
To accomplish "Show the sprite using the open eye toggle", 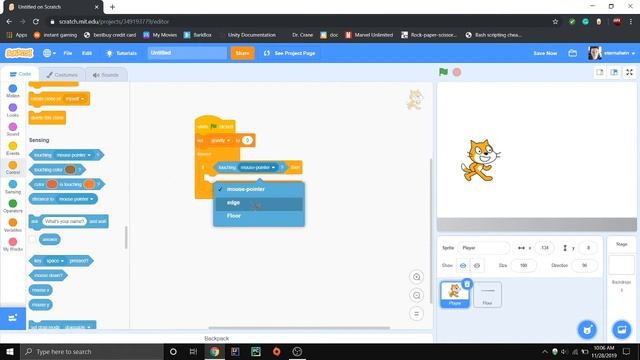I will [463, 266].
